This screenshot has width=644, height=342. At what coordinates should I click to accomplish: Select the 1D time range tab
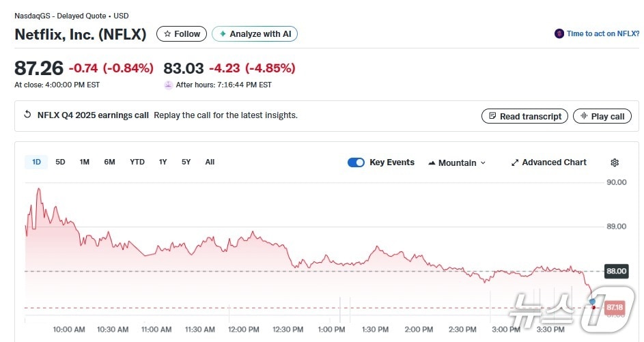coord(37,162)
